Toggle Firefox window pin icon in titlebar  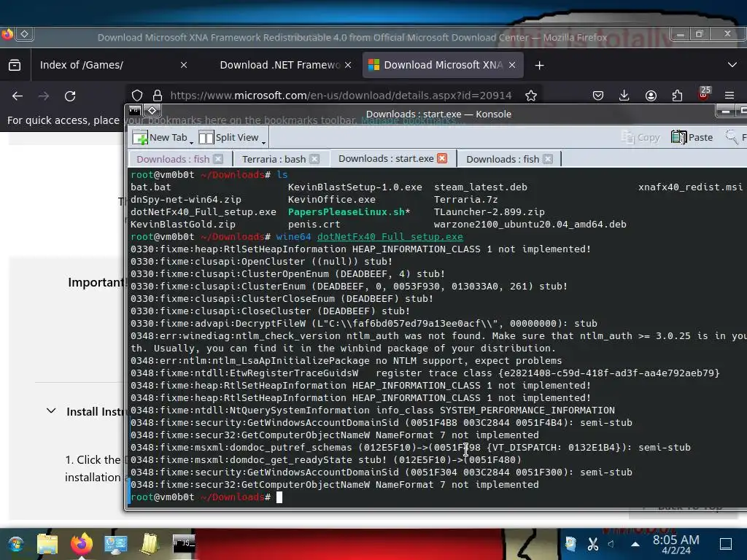coord(24,34)
